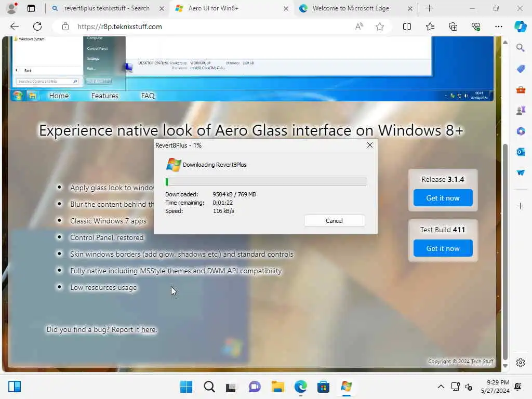Open Microsoft Edge from taskbar
The height and width of the screenshot is (399, 532).
click(301, 387)
